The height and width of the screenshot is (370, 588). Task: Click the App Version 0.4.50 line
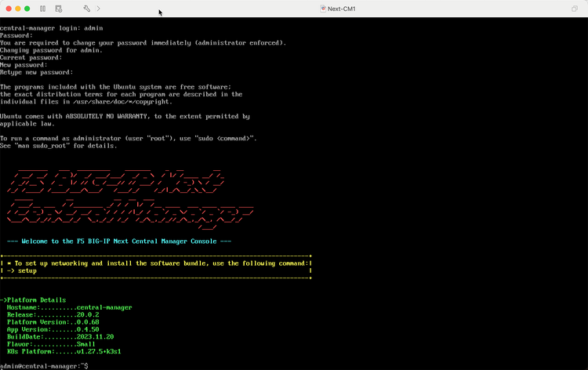pyautogui.click(x=53, y=329)
